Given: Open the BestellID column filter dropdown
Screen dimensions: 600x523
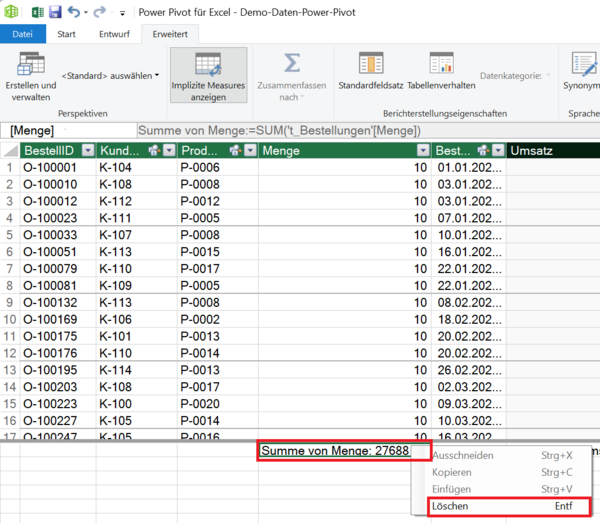Looking at the screenshot, I should 88,151.
